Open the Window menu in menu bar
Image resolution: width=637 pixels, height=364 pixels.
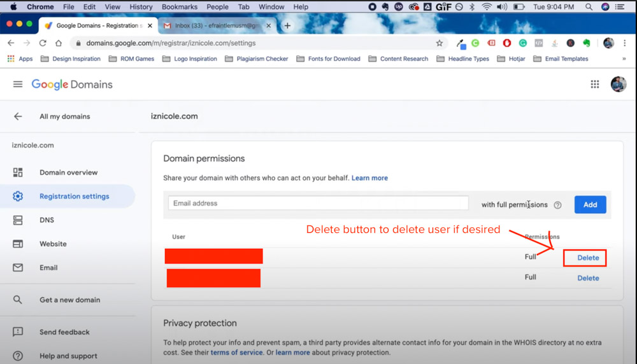[x=271, y=7]
